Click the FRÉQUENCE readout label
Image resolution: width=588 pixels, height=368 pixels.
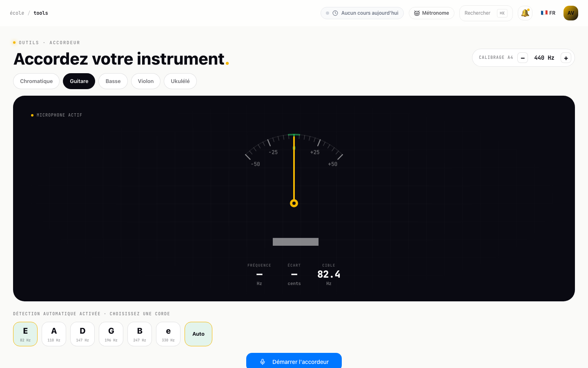point(259,265)
